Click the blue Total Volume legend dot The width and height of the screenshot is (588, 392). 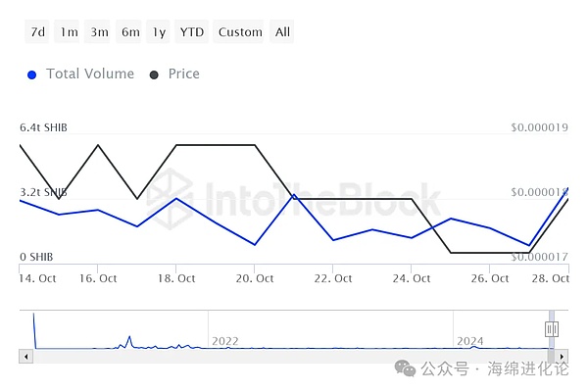(32, 75)
